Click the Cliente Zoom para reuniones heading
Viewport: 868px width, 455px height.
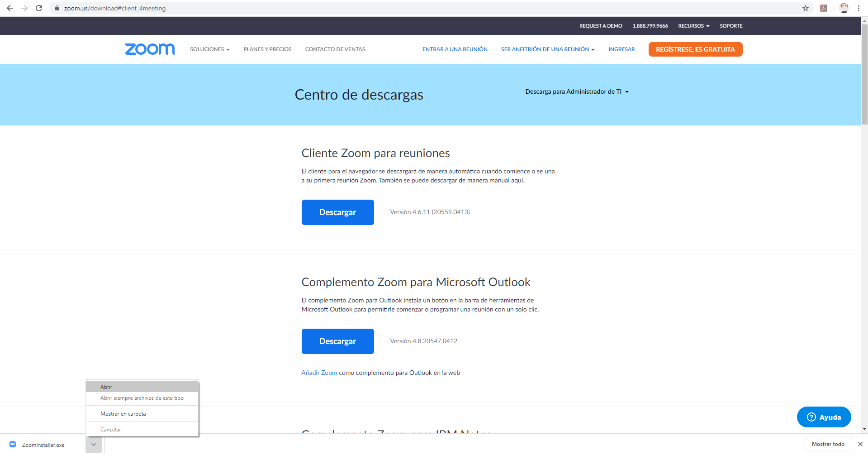[x=375, y=153]
